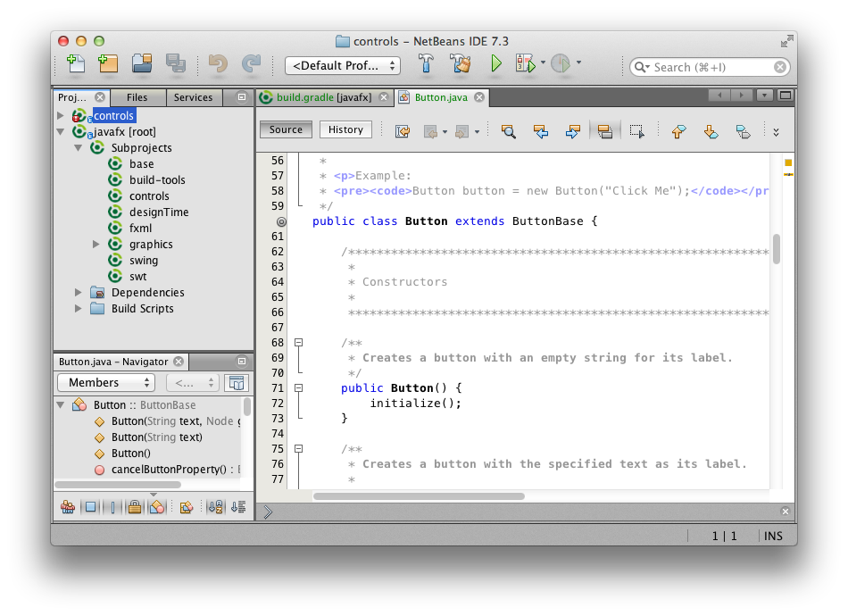The image size is (848, 616).
Task: Toggle Sort by Name in Navigator
Action: pos(215,507)
